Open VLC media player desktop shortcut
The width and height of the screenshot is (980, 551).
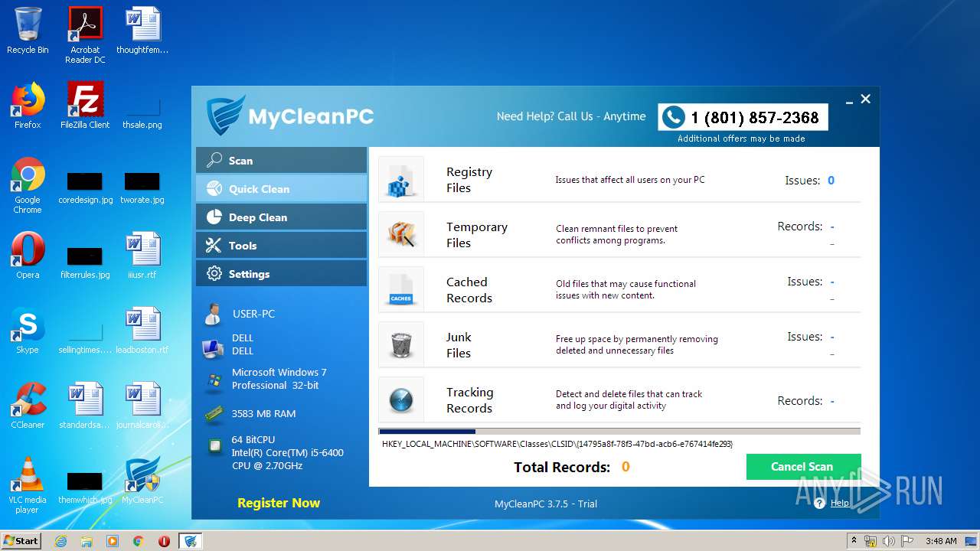click(x=28, y=486)
